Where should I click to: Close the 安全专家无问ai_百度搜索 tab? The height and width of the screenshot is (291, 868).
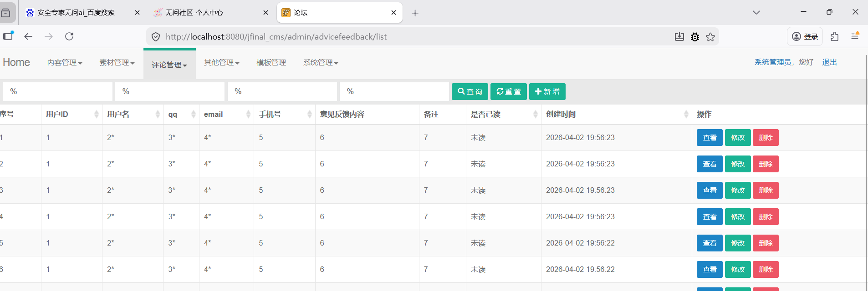[x=137, y=13]
